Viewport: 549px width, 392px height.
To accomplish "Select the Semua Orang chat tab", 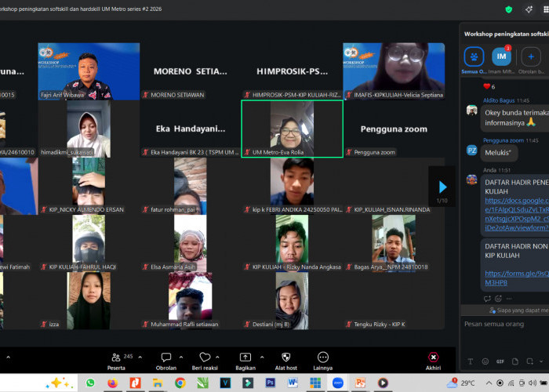I will click(473, 56).
